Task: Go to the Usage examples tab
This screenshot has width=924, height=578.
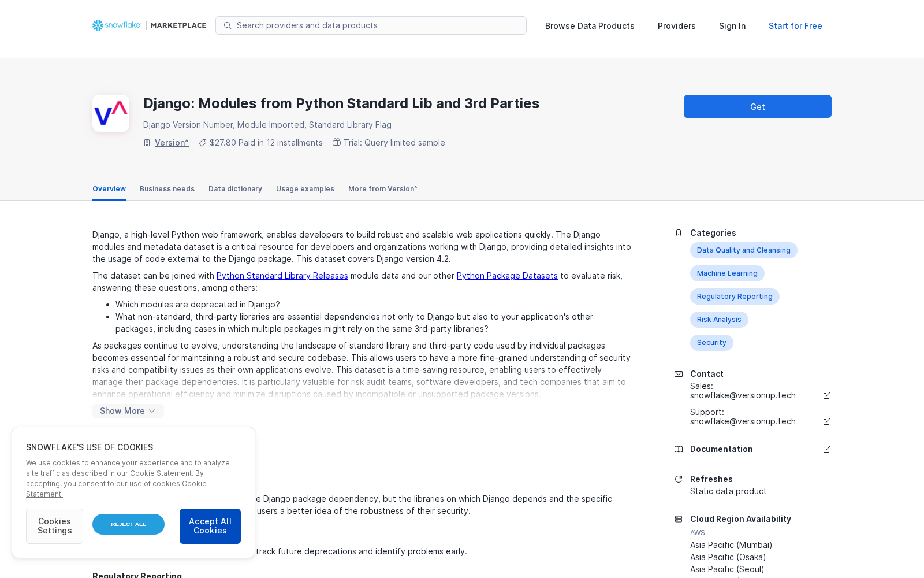Action: click(x=305, y=189)
